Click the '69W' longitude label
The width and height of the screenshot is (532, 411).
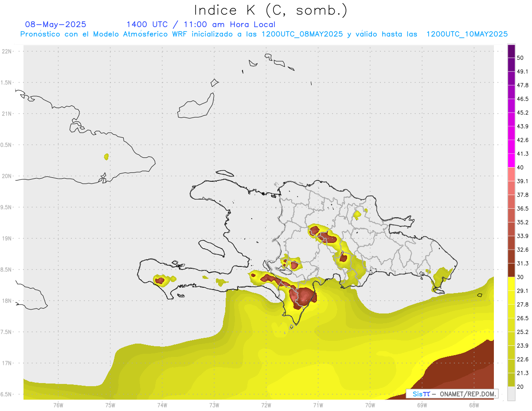[x=422, y=405]
